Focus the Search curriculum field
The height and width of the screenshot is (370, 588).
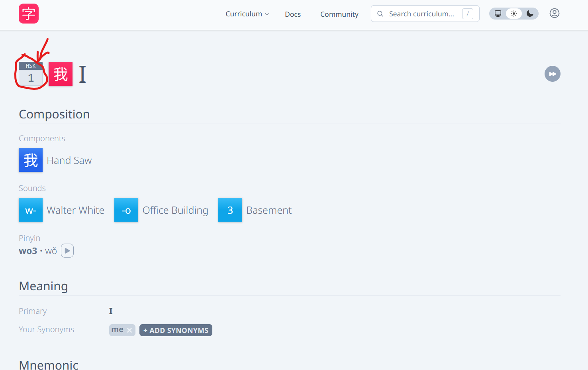click(421, 14)
